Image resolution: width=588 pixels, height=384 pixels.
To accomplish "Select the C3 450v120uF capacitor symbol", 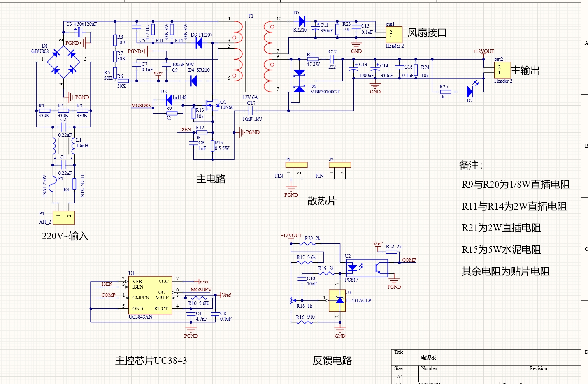I will click(x=80, y=32).
